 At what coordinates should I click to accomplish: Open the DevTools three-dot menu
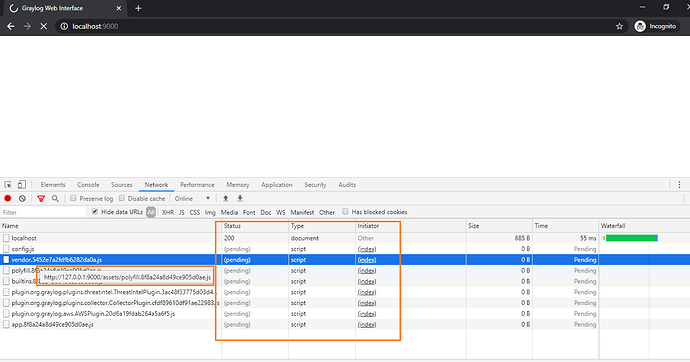tap(679, 185)
